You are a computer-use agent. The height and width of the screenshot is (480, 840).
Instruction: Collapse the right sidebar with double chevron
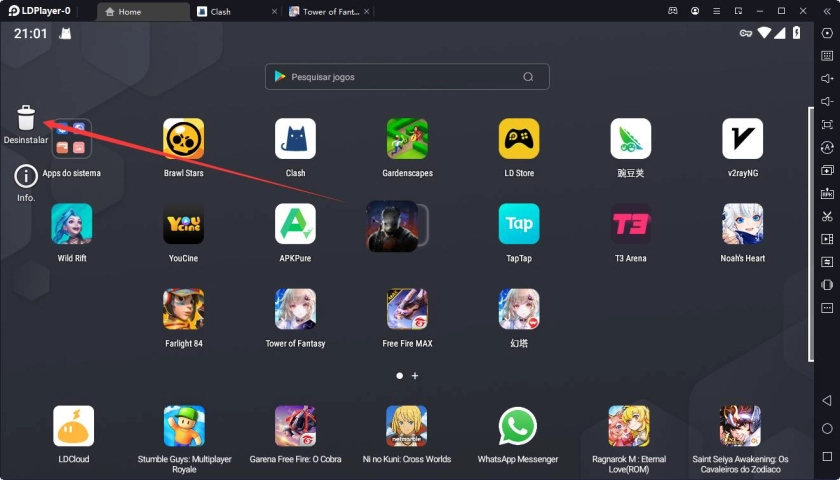tap(827, 11)
